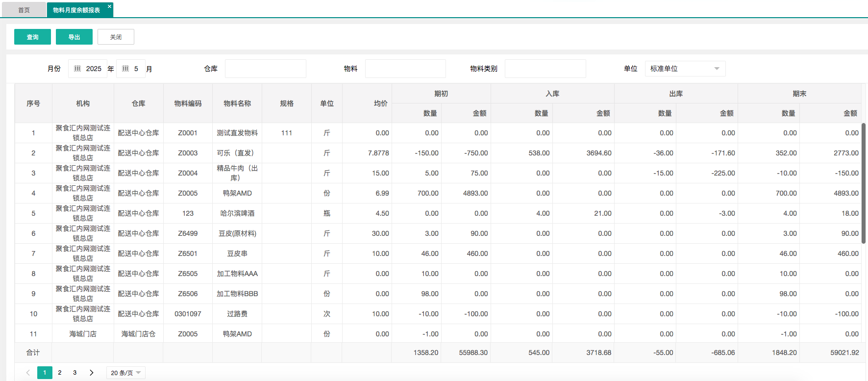
Task: Click the 关闭 button
Action: tap(116, 37)
